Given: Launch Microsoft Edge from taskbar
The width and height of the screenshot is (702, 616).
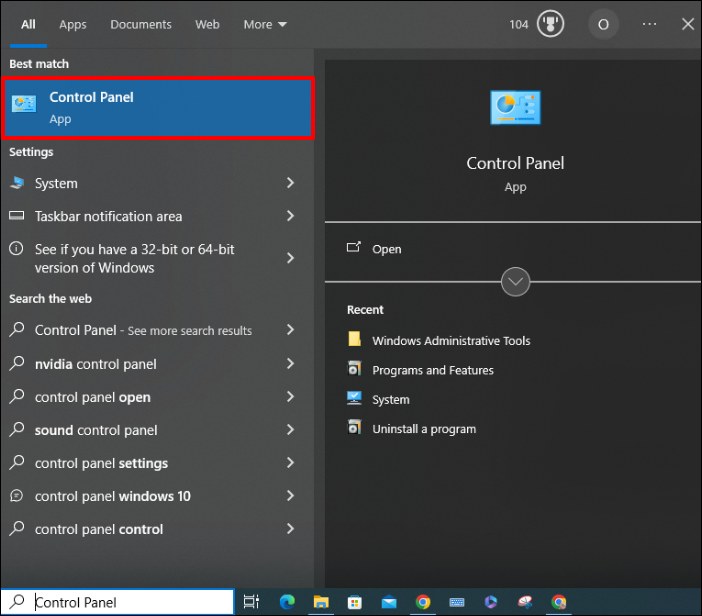Looking at the screenshot, I should coord(286,602).
